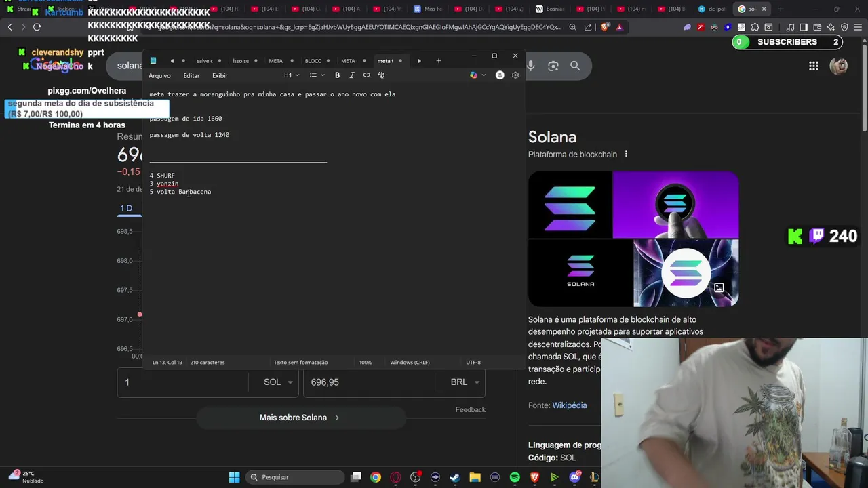Expand the H1 heading dropdown

[292, 75]
